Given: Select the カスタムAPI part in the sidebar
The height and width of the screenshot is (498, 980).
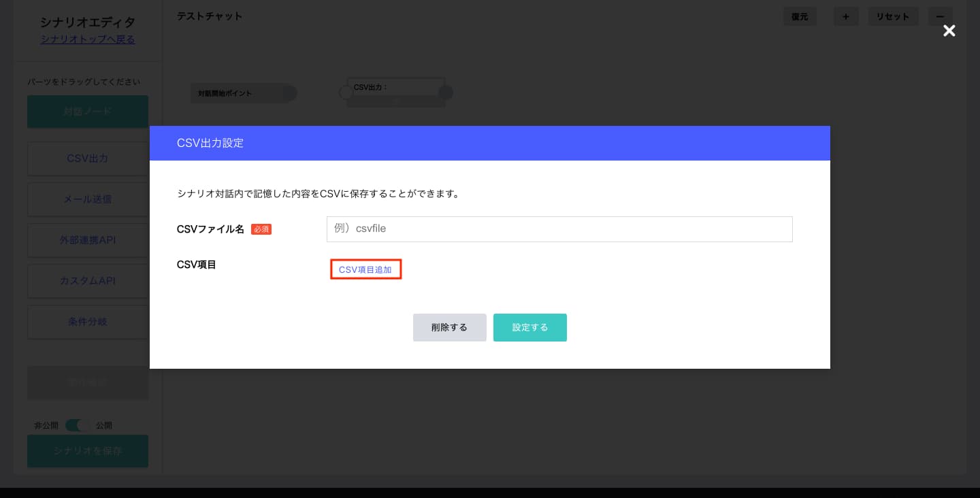Looking at the screenshot, I should click(87, 281).
